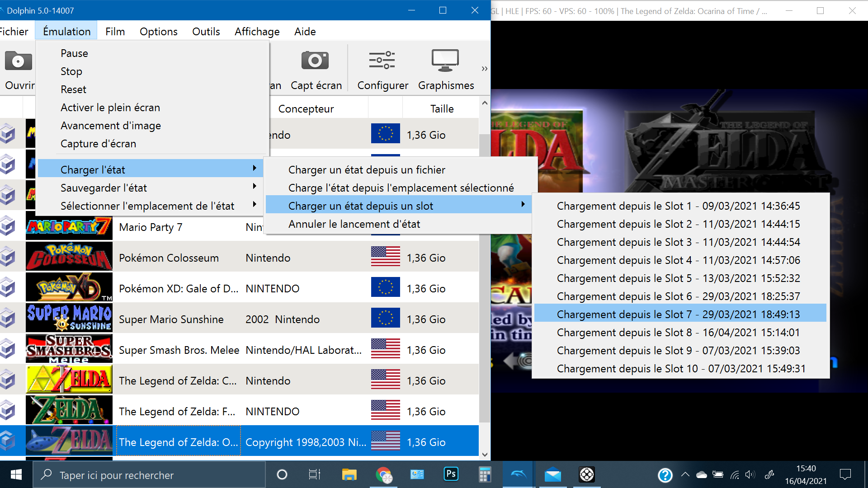Viewport: 868px width, 488px height.
Task: Expand Charger l'état submenu
Action: point(151,169)
